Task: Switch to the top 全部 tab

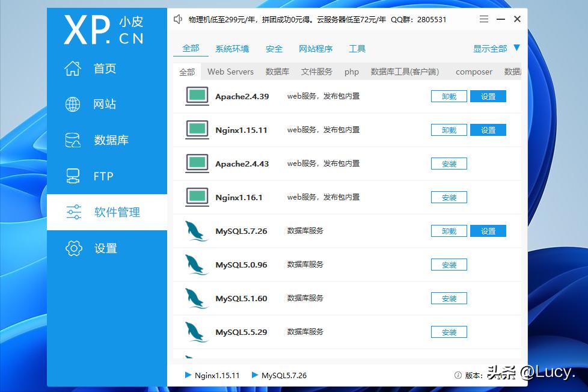Action: tap(191, 48)
